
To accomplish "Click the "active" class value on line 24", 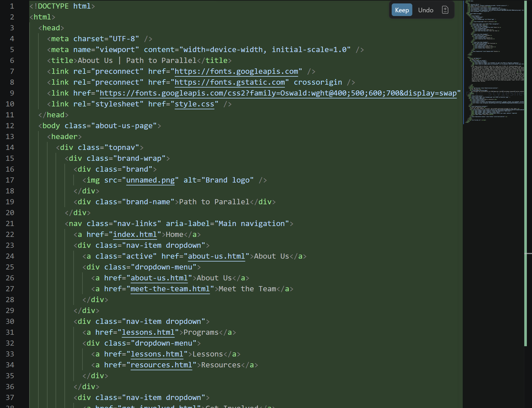I will tap(139, 256).
